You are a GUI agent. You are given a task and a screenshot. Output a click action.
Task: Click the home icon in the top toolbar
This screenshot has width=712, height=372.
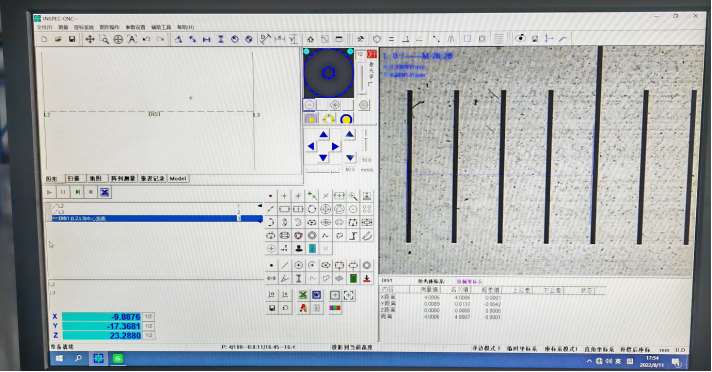point(311,39)
